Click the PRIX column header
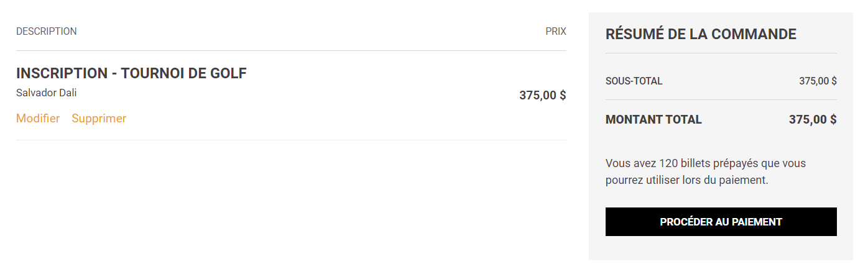868x264 pixels. [556, 31]
